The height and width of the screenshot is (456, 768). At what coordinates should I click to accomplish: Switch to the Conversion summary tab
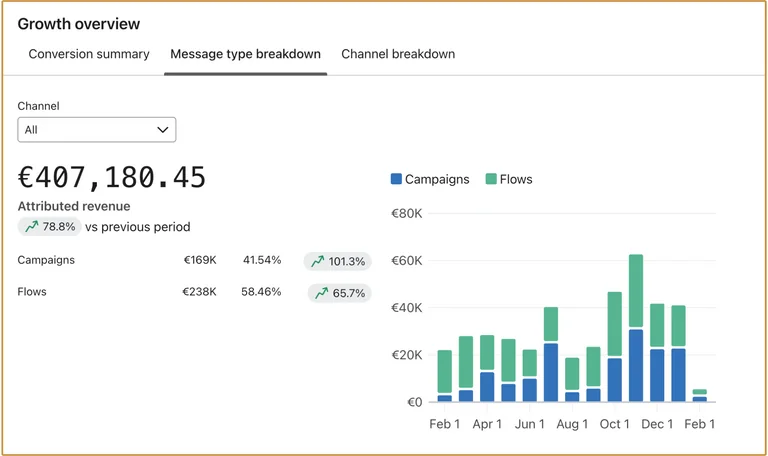[89, 54]
